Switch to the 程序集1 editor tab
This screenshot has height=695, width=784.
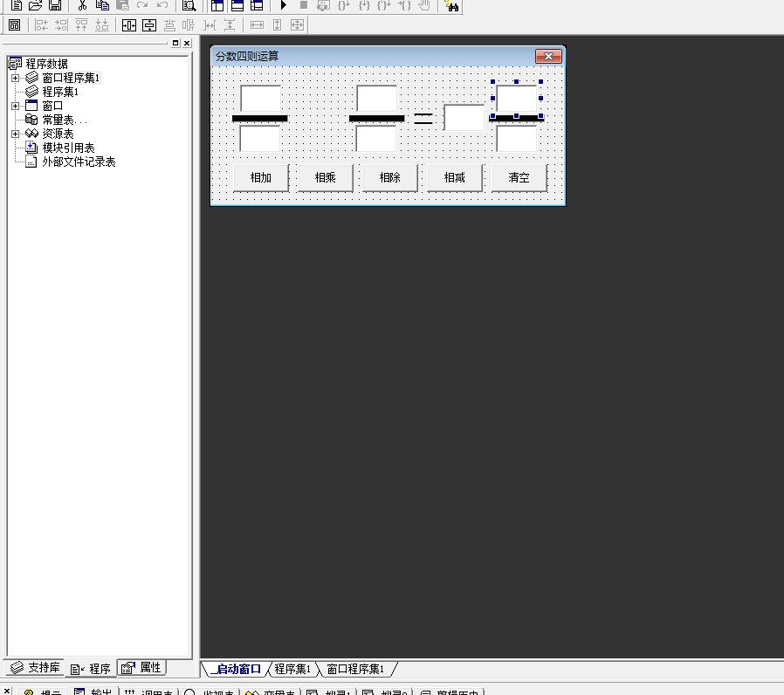coord(292,669)
